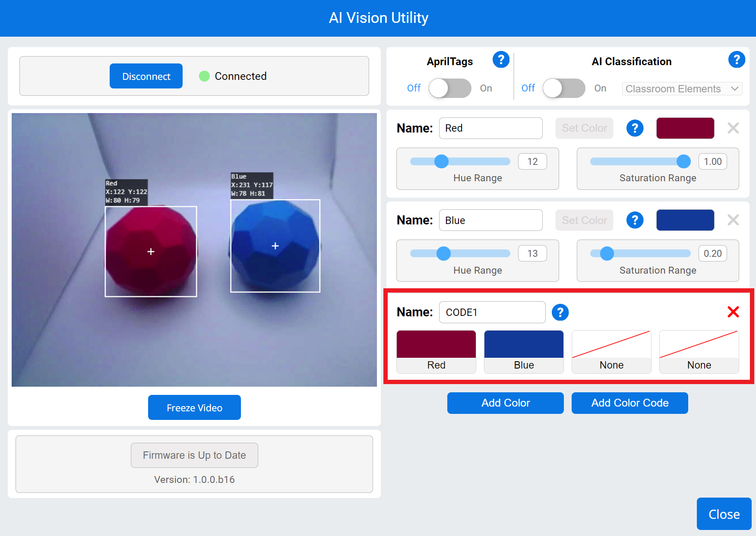Open help for the Red color signature
756x536 pixels.
[x=635, y=128]
